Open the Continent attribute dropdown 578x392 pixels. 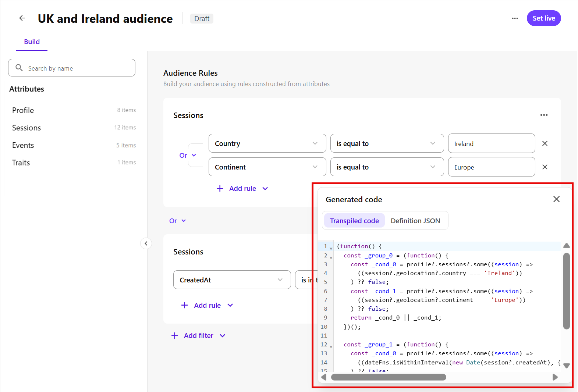click(x=267, y=167)
